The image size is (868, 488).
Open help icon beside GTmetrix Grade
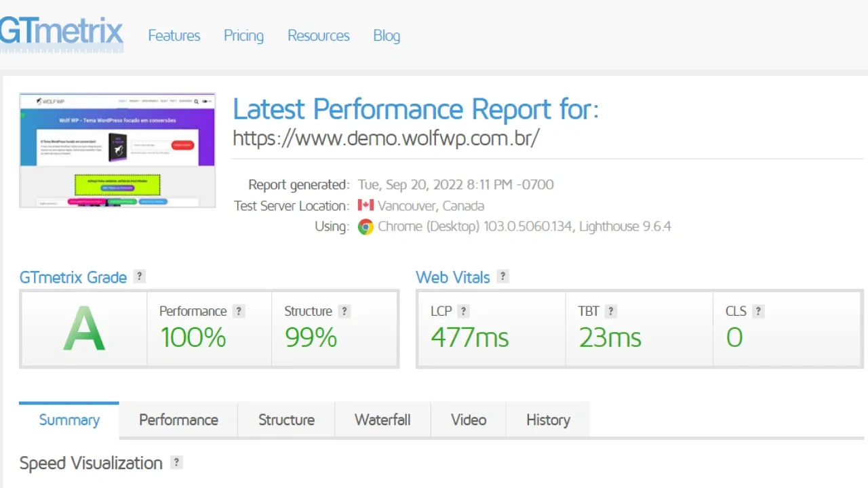tap(139, 277)
